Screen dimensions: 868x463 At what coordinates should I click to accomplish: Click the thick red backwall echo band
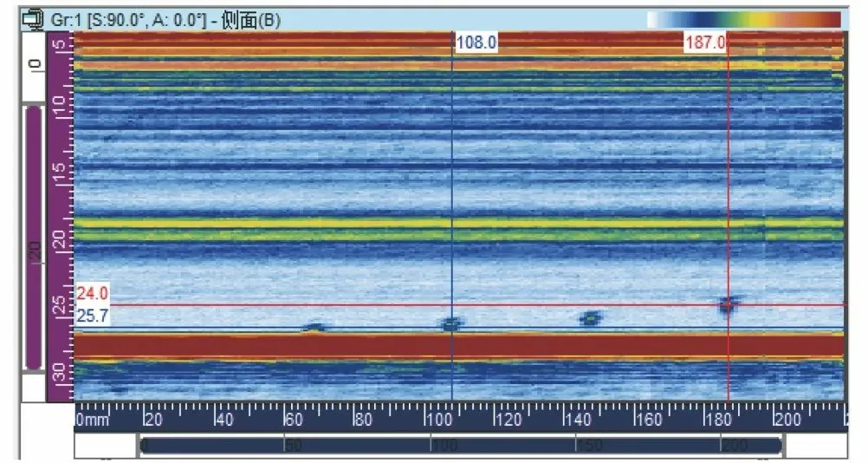[459, 345]
